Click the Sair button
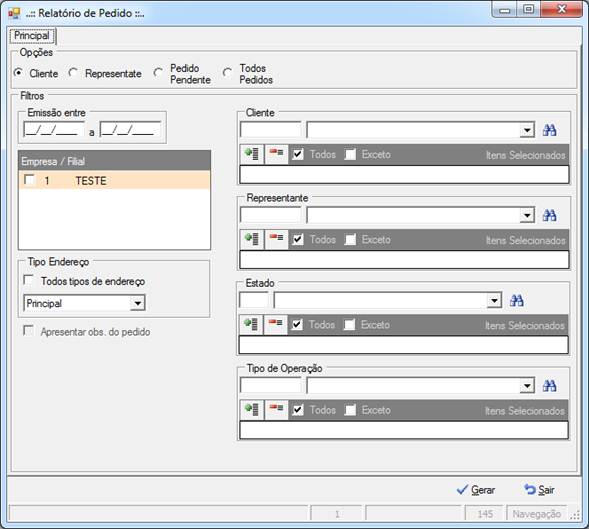This screenshot has height=529, width=589. (539, 490)
